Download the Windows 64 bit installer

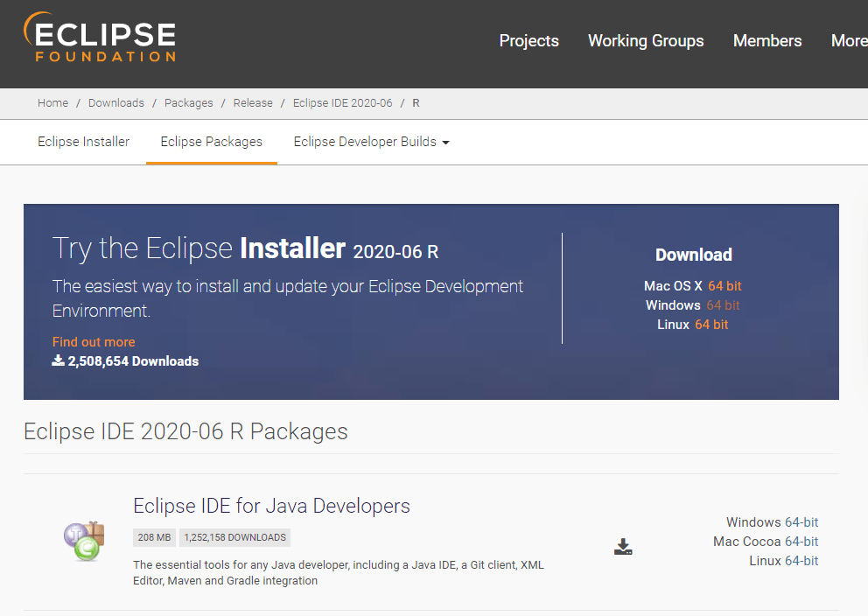[723, 305]
